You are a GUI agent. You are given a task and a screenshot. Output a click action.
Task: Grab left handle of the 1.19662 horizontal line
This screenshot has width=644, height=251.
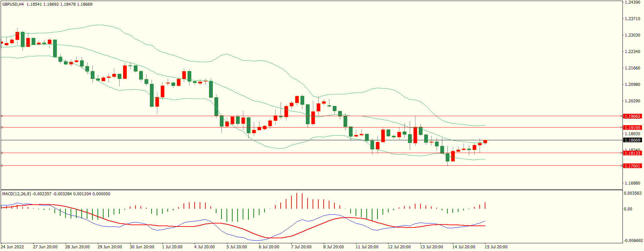[2, 116]
